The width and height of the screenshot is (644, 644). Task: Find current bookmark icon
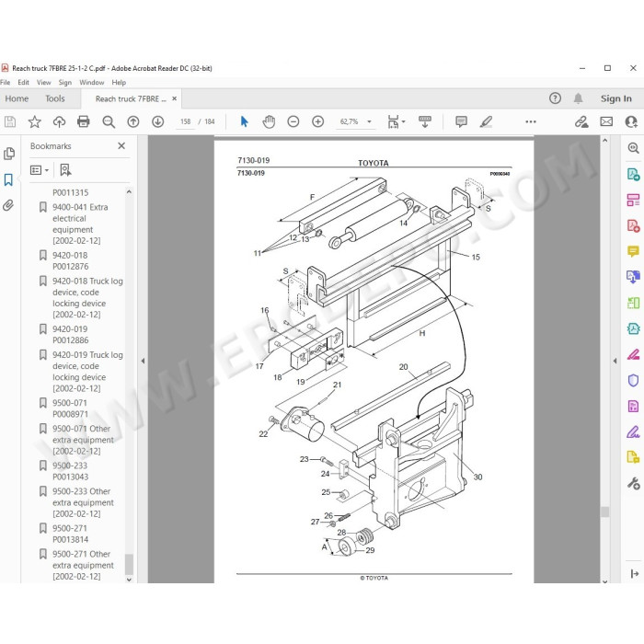(x=65, y=169)
